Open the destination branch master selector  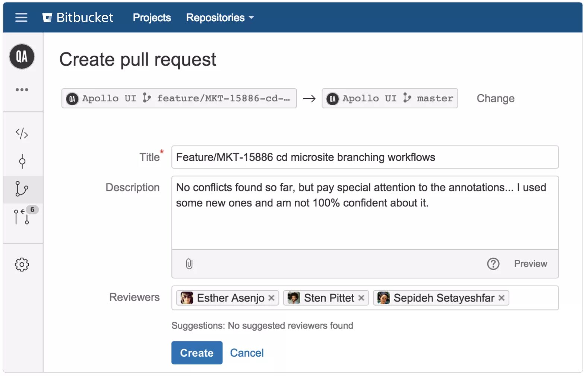(x=389, y=99)
